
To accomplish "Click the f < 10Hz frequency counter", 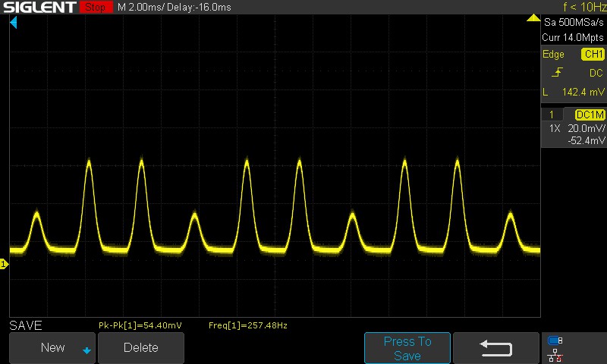I will coord(584,7).
